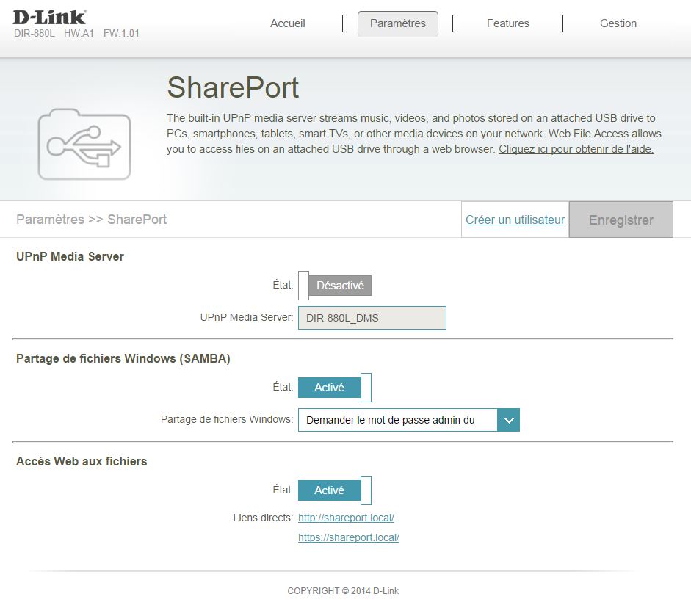
Task: Select the Paramètres tab
Action: point(397,23)
